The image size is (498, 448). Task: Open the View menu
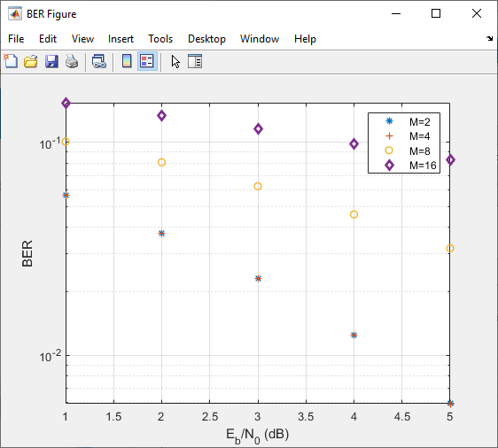pos(82,39)
